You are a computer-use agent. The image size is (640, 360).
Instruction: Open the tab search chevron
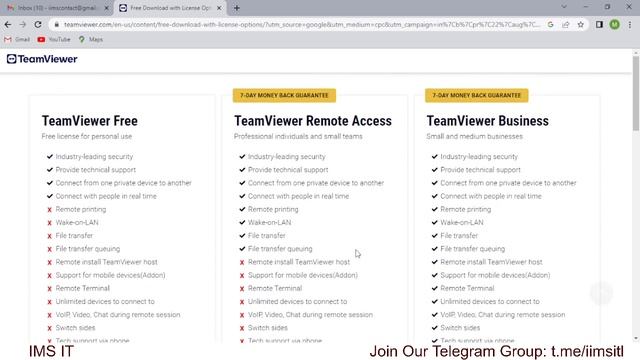[564, 7]
